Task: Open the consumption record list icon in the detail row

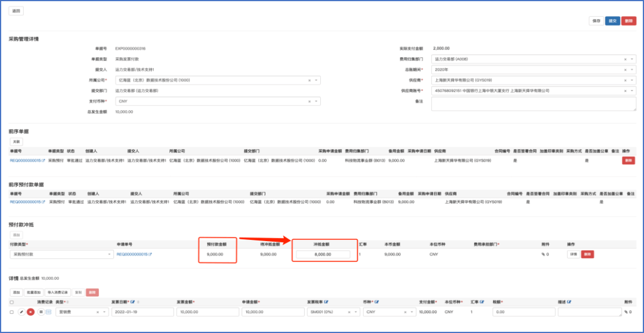Action: [41, 312]
